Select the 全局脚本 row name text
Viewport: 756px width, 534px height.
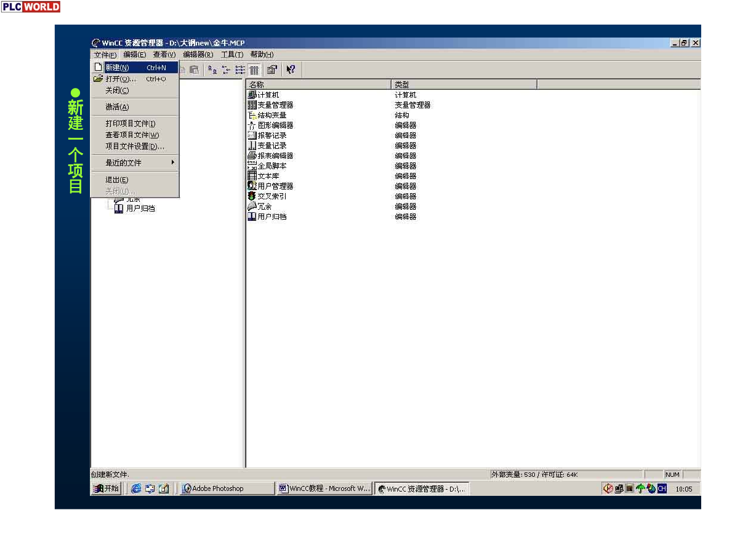(x=272, y=165)
